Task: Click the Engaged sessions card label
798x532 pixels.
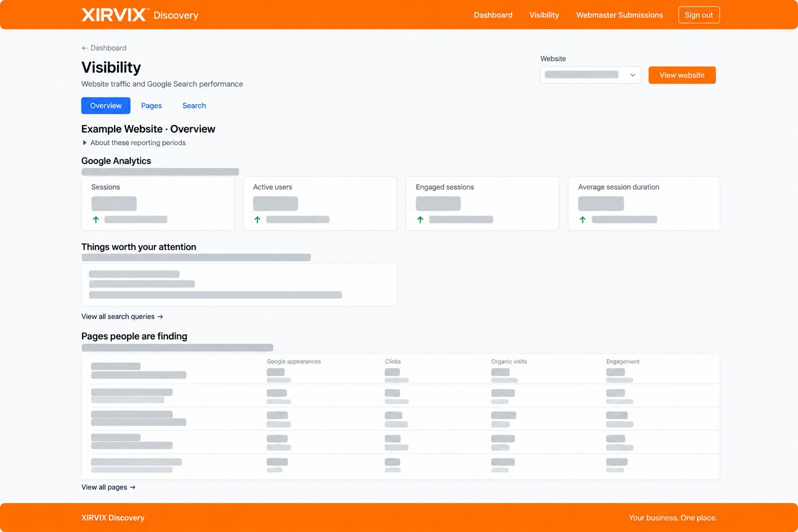Action: tap(445, 187)
